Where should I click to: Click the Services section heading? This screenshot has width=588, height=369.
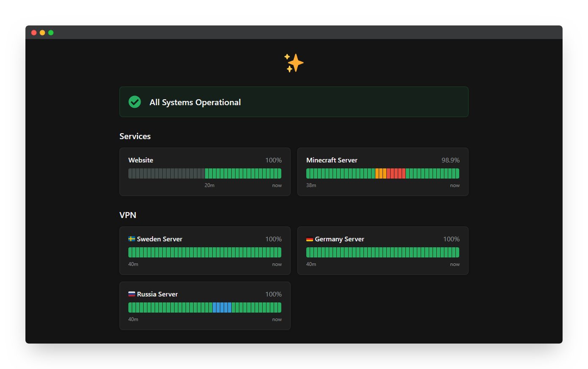coord(135,136)
